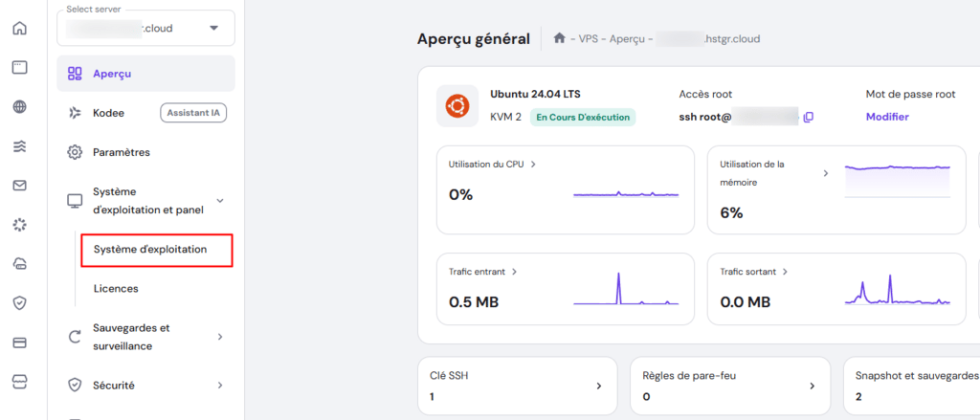Select Système d'exploitation submenu item

(x=157, y=250)
